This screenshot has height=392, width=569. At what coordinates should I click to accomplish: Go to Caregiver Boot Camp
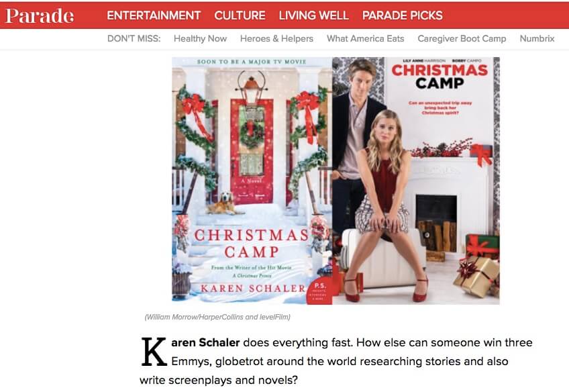pyautogui.click(x=462, y=38)
